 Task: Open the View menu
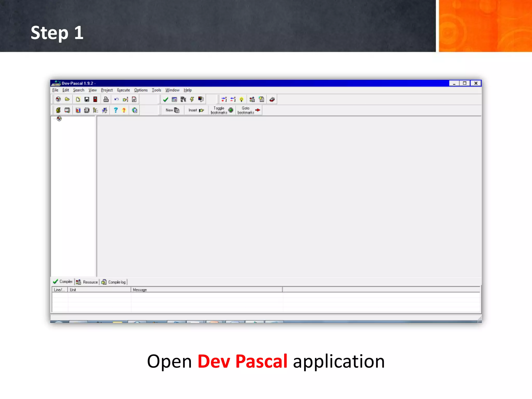(x=92, y=90)
